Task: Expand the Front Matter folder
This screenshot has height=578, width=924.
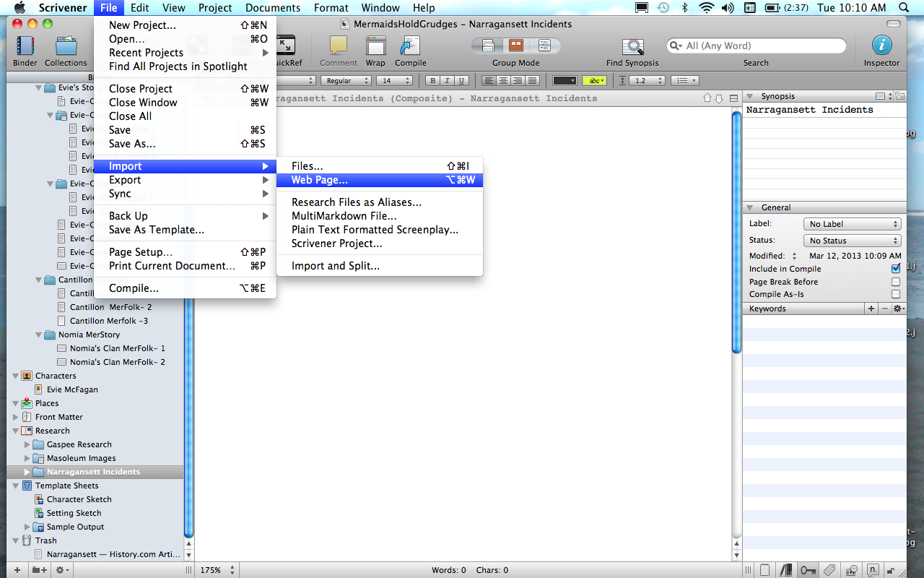Action: [16, 417]
